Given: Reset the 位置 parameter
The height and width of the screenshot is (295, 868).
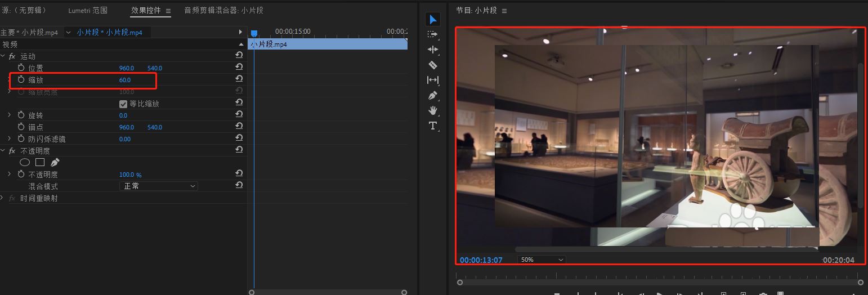Looking at the screenshot, I should tap(239, 68).
